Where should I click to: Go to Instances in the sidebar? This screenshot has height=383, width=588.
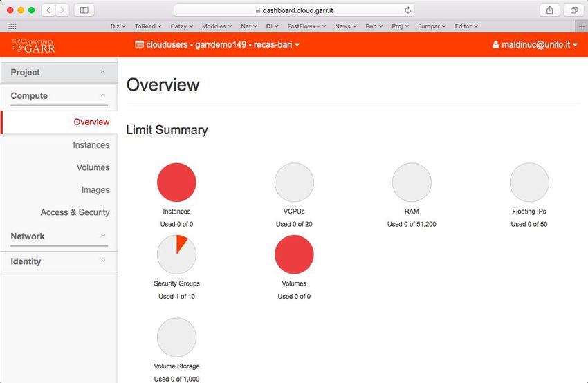pyautogui.click(x=91, y=145)
